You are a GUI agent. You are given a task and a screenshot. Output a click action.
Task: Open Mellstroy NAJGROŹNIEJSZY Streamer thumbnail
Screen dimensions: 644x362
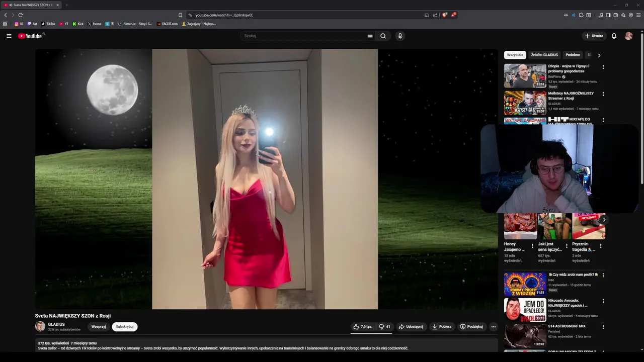pyautogui.click(x=525, y=103)
